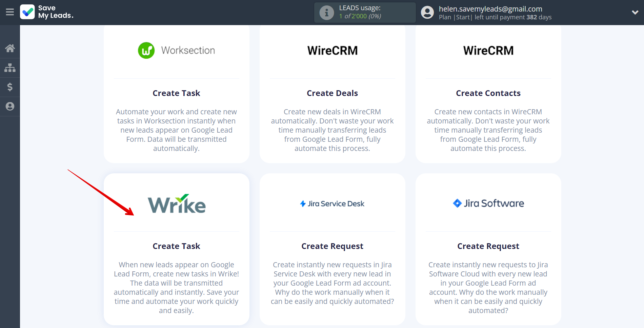Click Jira Software card description
This screenshot has width=644, height=328.
(x=488, y=288)
